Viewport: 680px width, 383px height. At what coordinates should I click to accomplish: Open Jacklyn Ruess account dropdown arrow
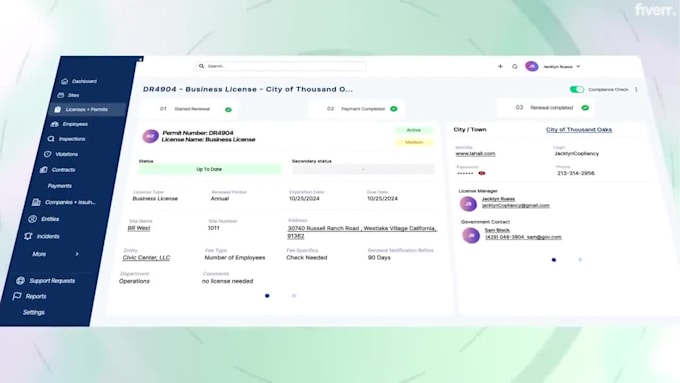pos(578,66)
